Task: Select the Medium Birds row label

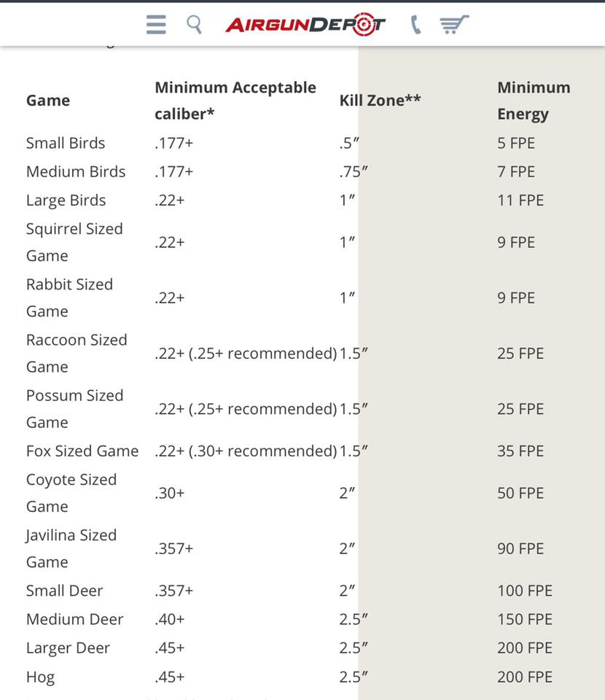Action: (76, 171)
